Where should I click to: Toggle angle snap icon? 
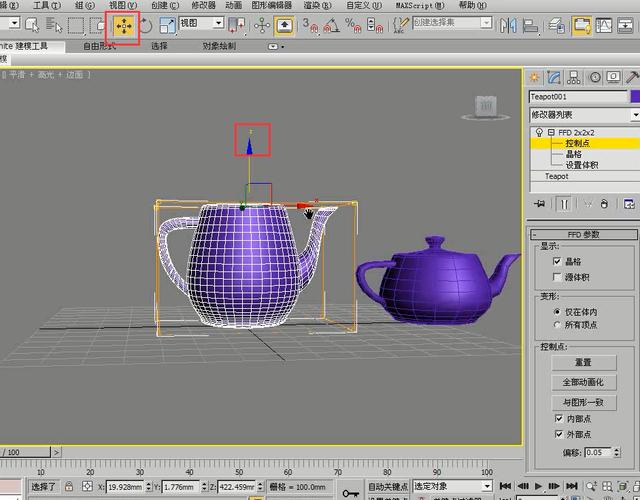point(331,25)
